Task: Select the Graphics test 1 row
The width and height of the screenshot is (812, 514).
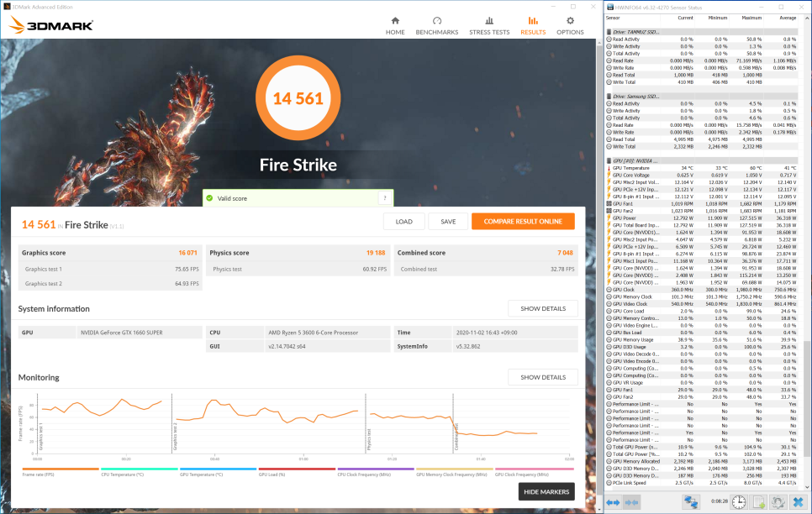Action: coord(110,269)
